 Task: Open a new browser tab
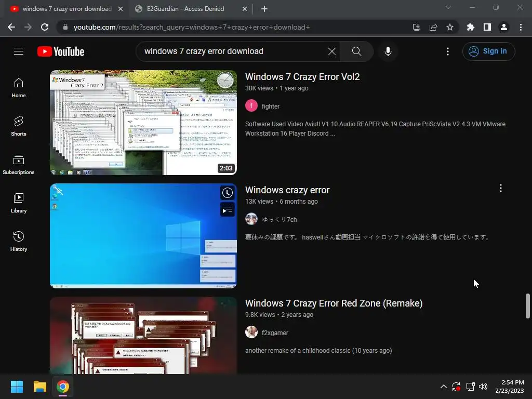point(264,9)
